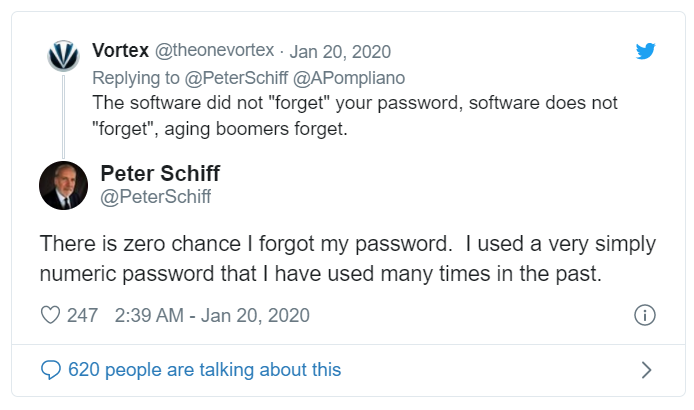Like the tweet with the heart icon

click(50, 315)
